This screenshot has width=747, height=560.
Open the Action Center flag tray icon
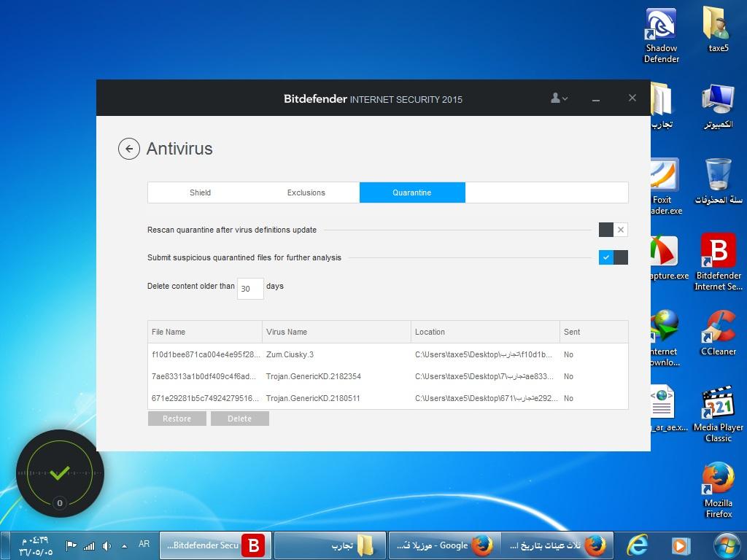(x=71, y=545)
